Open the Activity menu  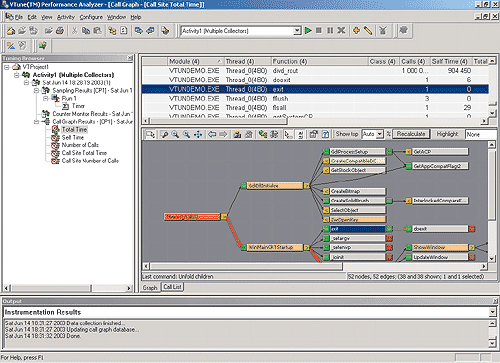tap(66, 17)
